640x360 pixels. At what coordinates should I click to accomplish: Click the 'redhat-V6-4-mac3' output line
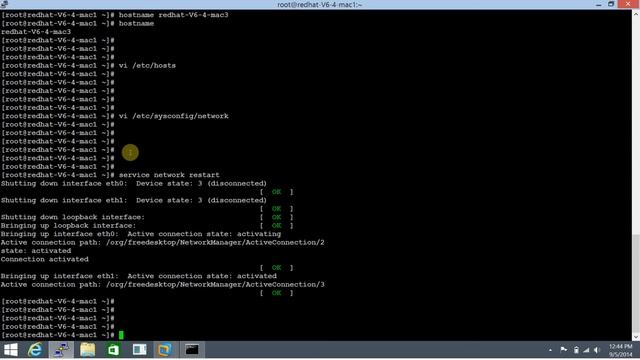pyautogui.click(x=36, y=31)
